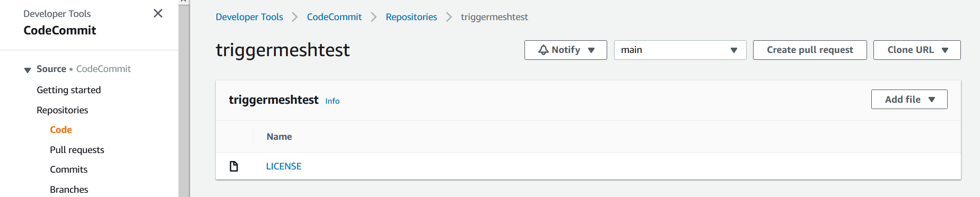Viewport: 980px width, 197px height.
Task: Open Branches in the sidebar
Action: click(69, 190)
